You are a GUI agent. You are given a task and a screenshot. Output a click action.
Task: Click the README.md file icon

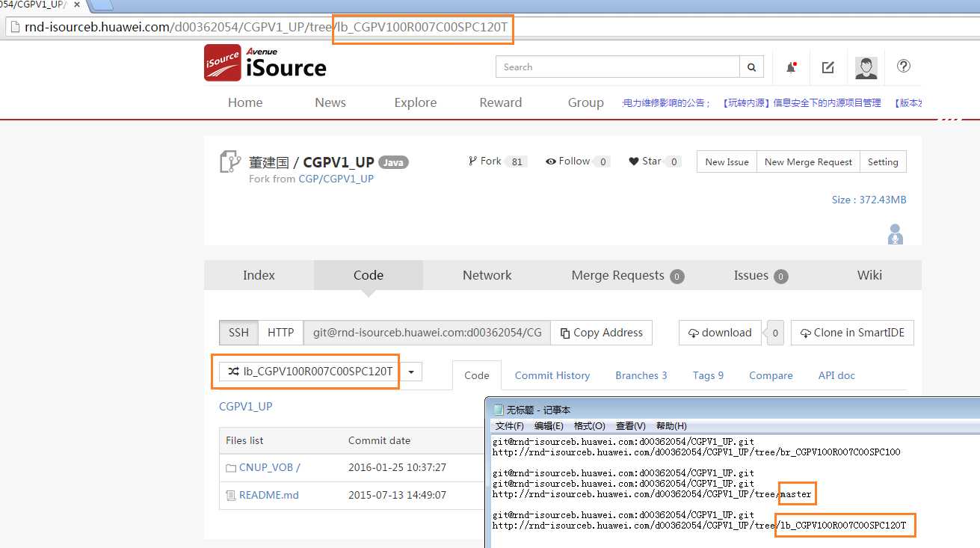pos(231,495)
